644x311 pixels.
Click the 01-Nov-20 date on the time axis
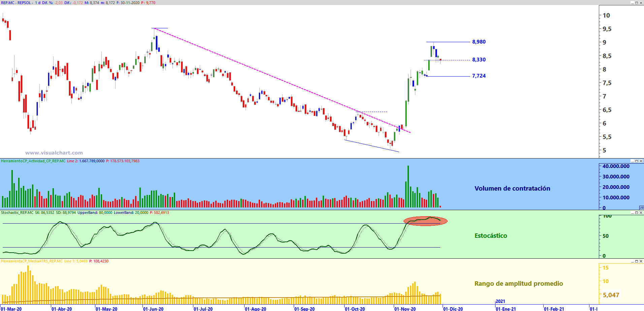click(x=405, y=309)
